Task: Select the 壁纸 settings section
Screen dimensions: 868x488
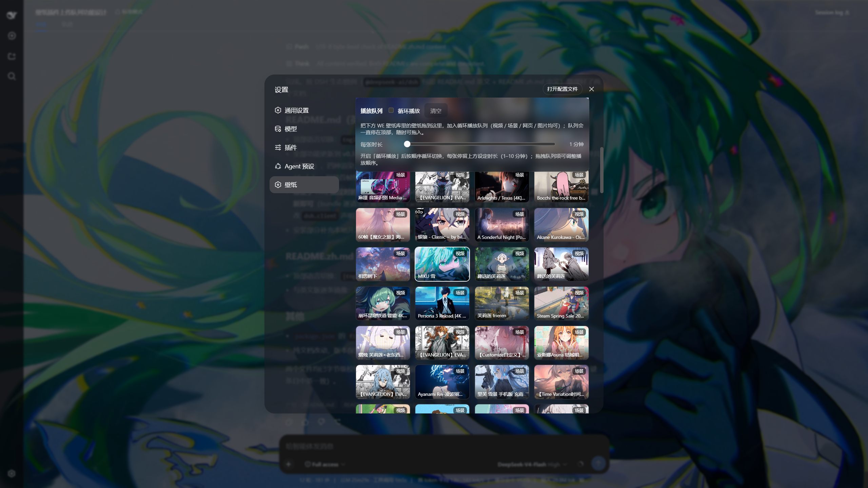Action: 304,185
